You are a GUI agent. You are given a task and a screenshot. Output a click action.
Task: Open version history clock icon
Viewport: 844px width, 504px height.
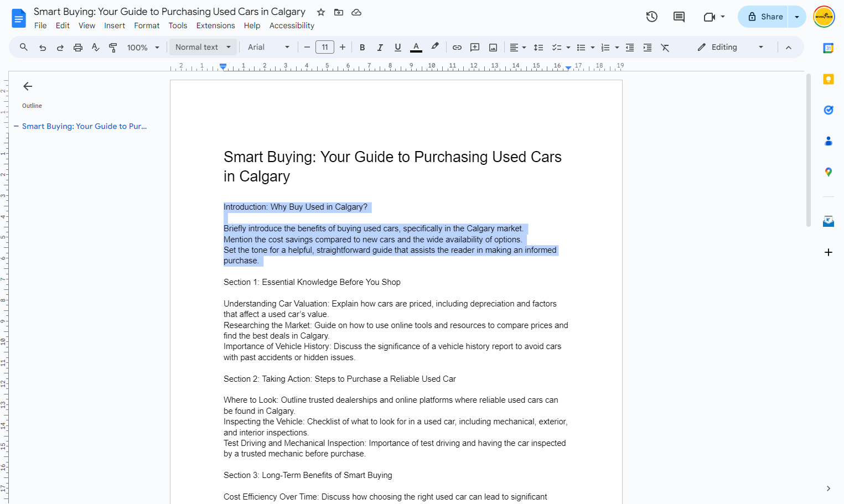pos(652,17)
